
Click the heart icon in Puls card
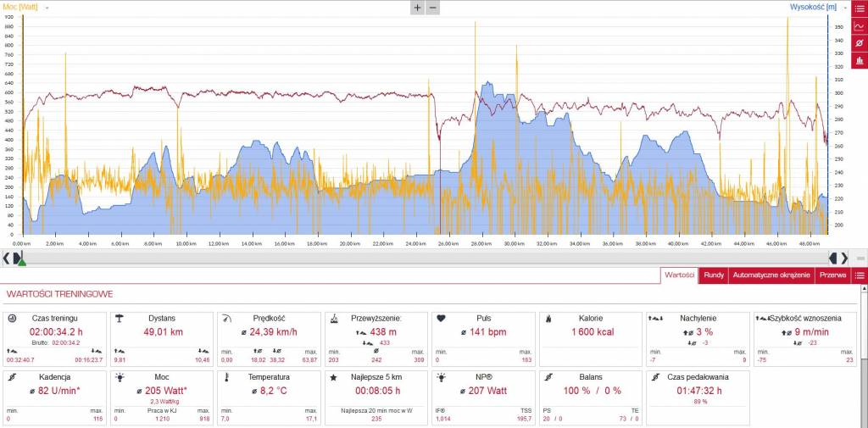click(x=441, y=319)
